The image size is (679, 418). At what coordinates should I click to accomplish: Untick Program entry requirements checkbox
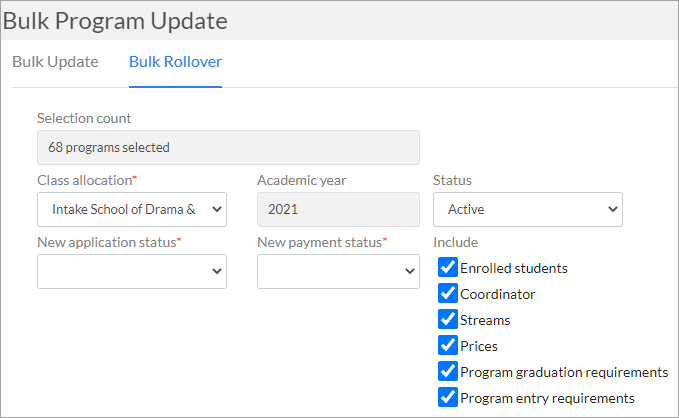coord(447,397)
